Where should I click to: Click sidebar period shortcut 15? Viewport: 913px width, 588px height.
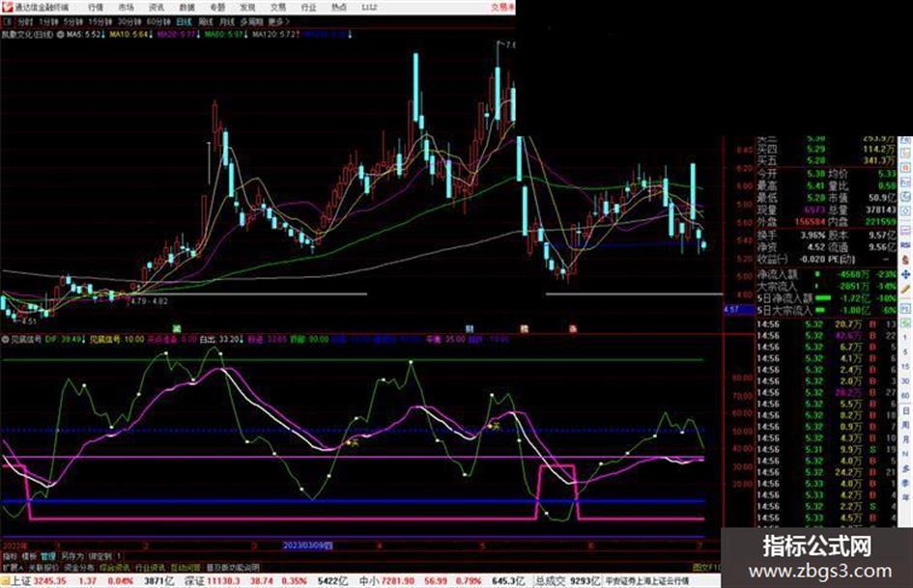click(905, 367)
